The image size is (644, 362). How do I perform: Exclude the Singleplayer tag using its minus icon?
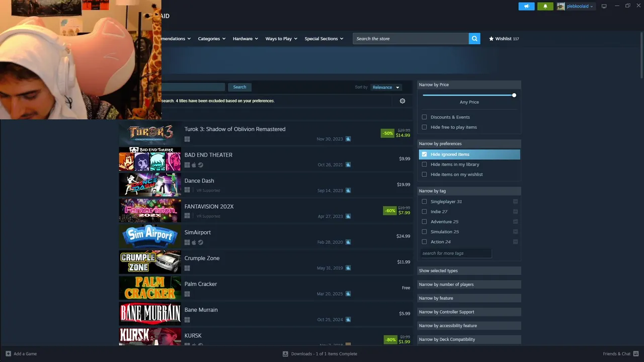coord(515,202)
